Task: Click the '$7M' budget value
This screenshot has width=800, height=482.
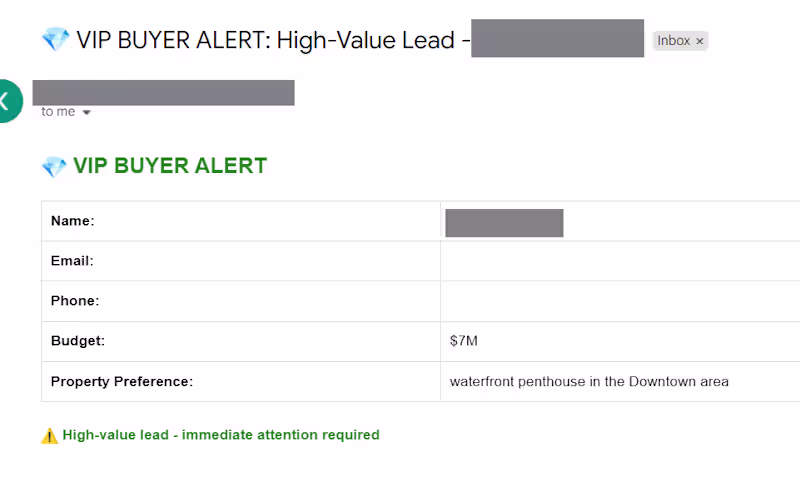Action: (x=464, y=341)
